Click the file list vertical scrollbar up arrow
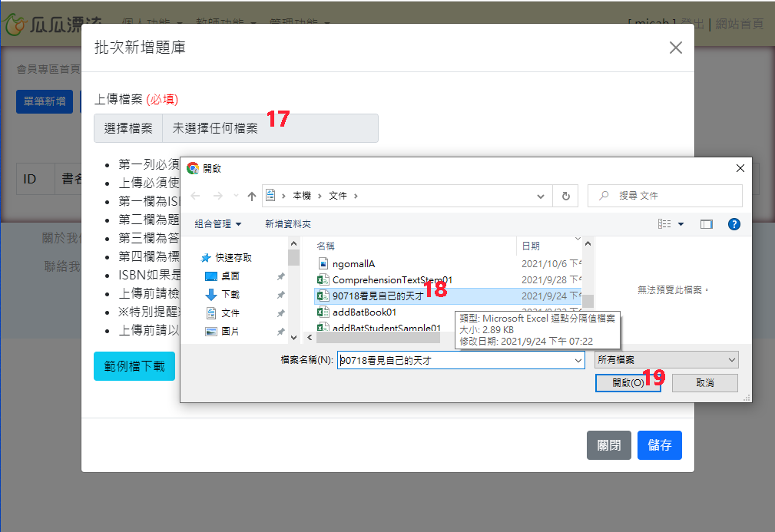The width and height of the screenshot is (775, 532). (x=588, y=243)
